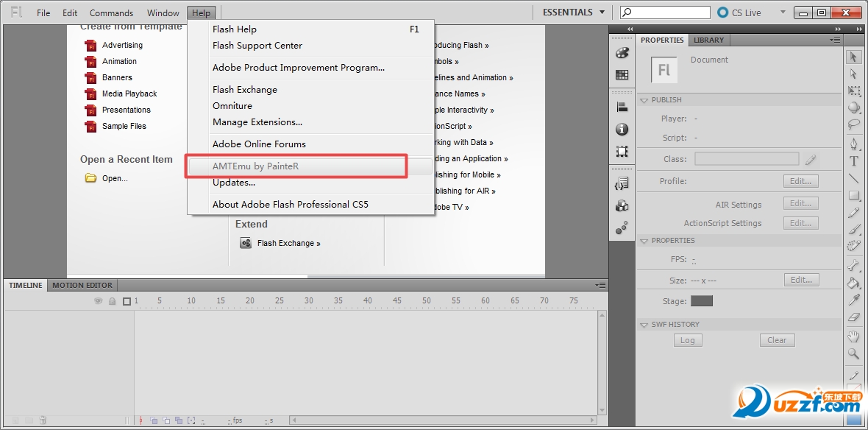
Task: Click the Fill color swatch in toolbar
Action: click(853, 419)
